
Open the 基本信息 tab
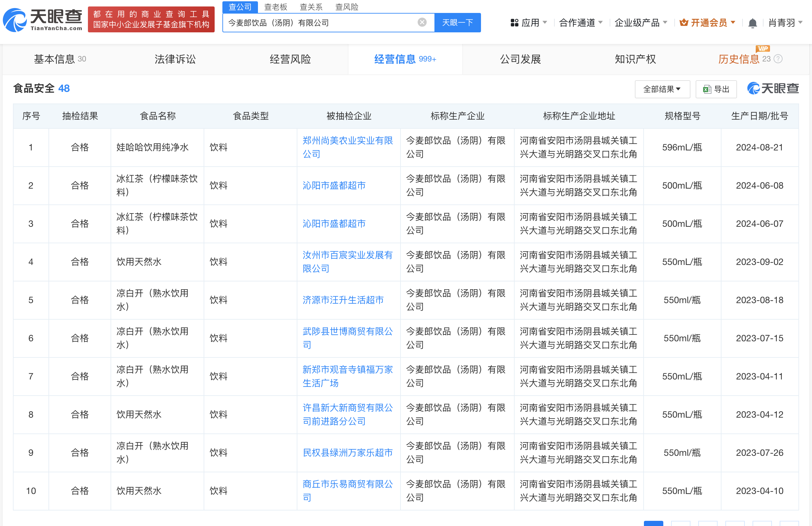[60, 60]
